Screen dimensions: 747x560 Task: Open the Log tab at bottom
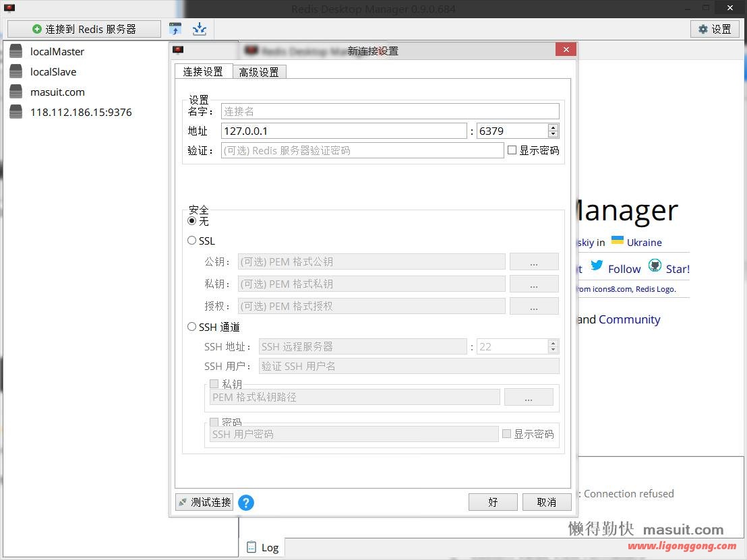[x=262, y=548]
